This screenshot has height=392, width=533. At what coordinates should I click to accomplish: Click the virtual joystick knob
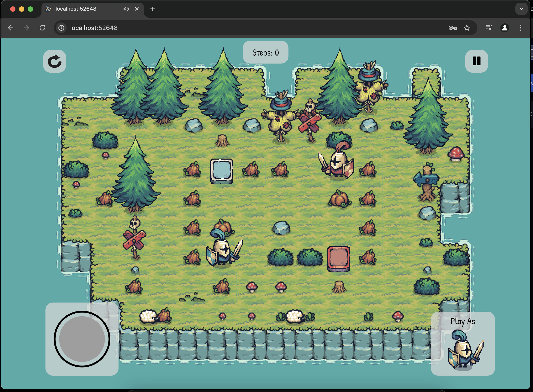click(x=82, y=339)
